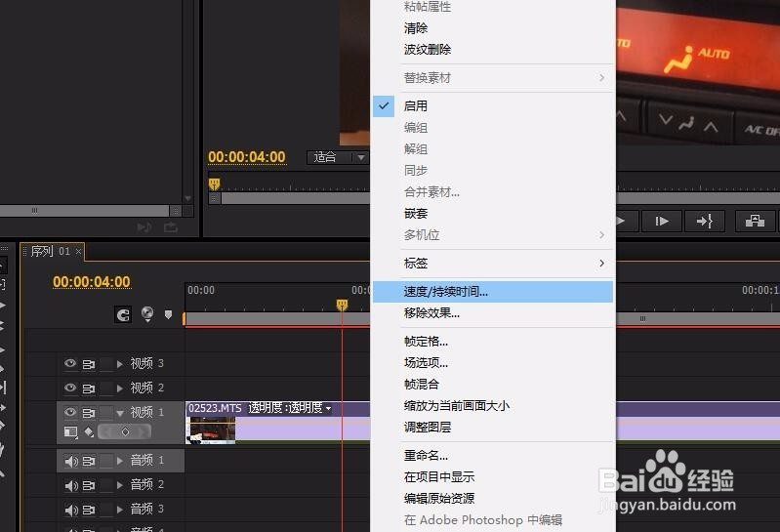Toggle the Snap magnet icon in timeline

[123, 314]
